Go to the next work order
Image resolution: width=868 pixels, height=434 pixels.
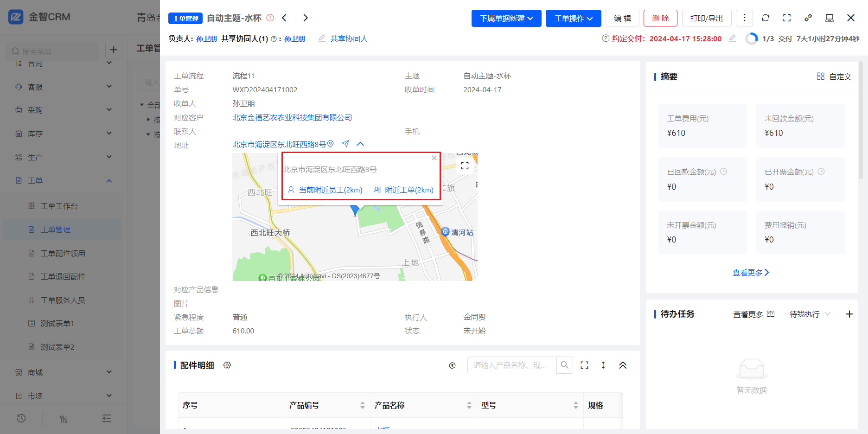306,18
